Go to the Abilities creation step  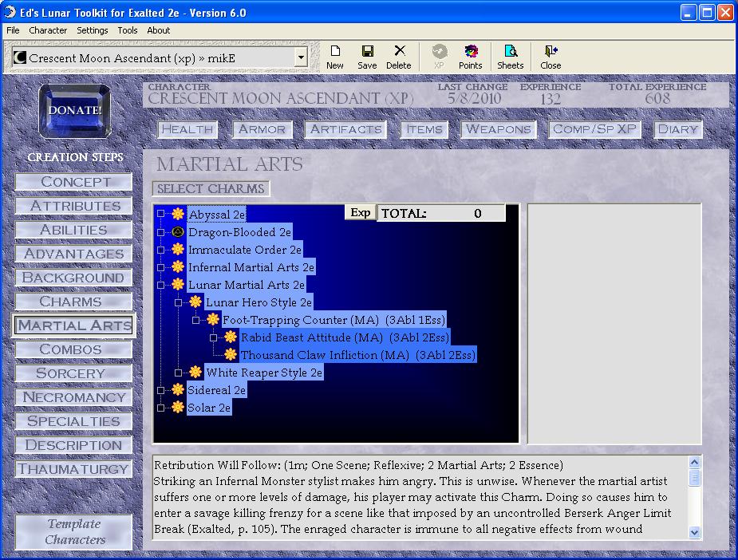click(74, 230)
